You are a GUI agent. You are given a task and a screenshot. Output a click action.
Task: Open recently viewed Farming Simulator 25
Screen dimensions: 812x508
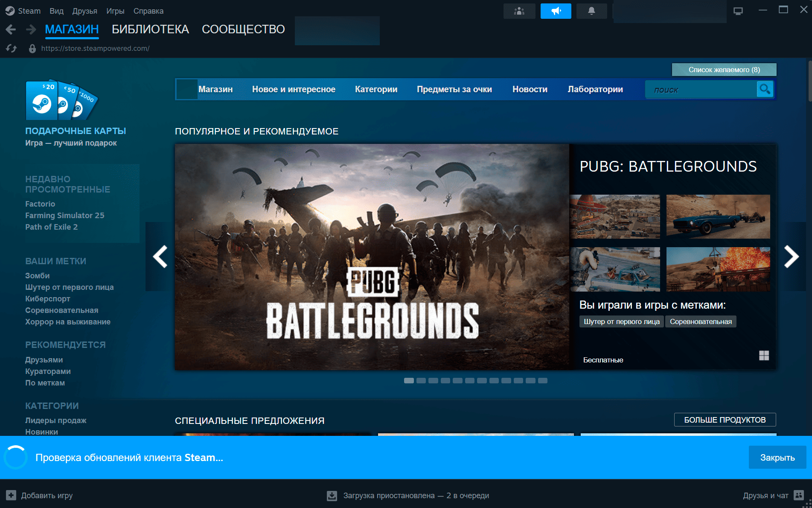[x=64, y=215]
